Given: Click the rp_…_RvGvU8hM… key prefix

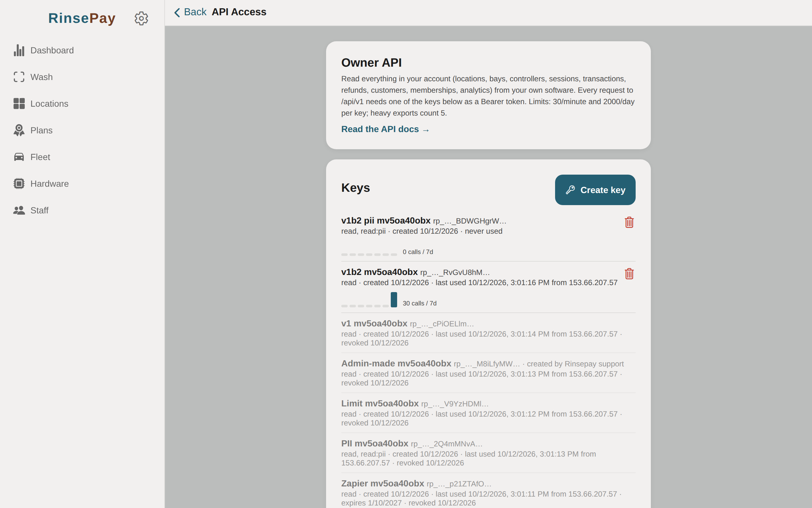Looking at the screenshot, I should (x=455, y=272).
